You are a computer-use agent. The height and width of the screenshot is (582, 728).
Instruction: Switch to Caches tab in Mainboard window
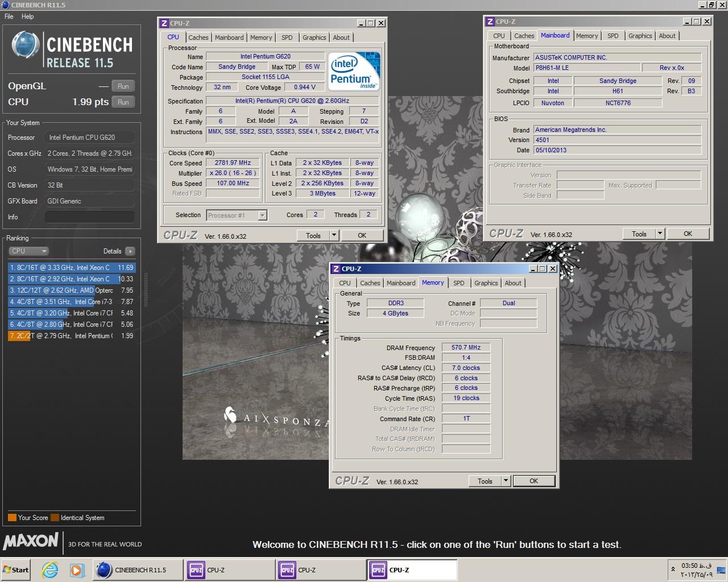click(x=524, y=36)
